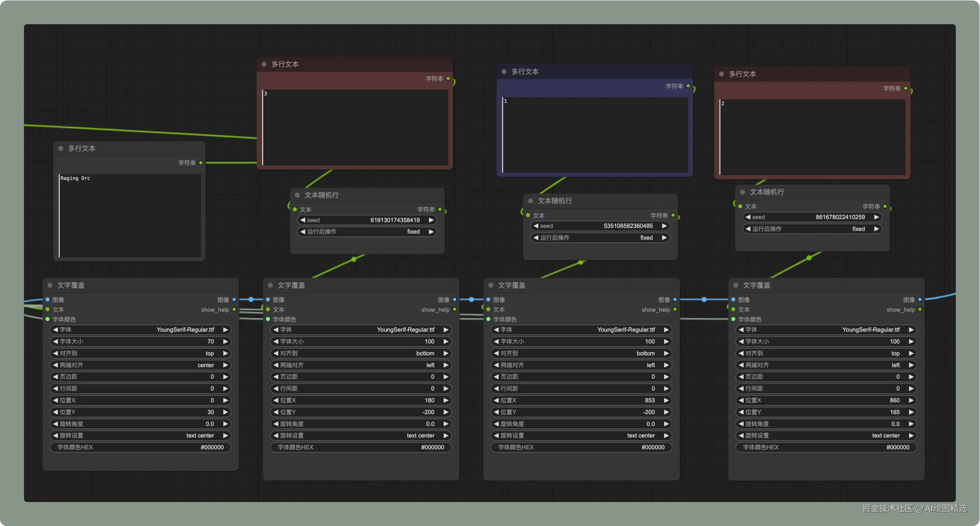Collapse the 多行文本 node containing Raging Orc
This screenshot has width=980, height=526.
tap(60, 148)
